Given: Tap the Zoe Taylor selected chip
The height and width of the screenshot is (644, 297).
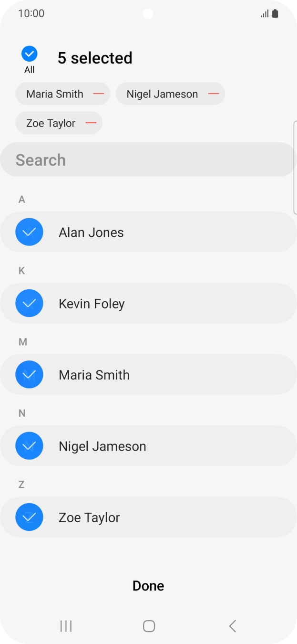Looking at the screenshot, I should (51, 123).
